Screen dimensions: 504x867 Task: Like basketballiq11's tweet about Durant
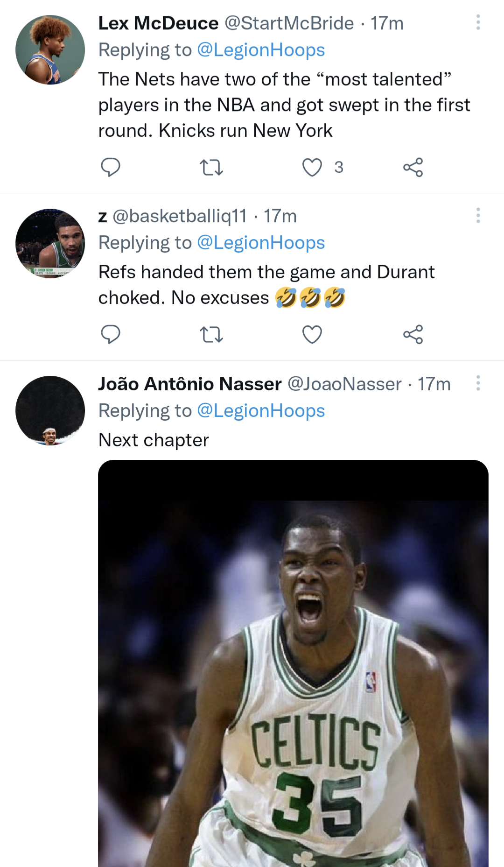click(312, 334)
